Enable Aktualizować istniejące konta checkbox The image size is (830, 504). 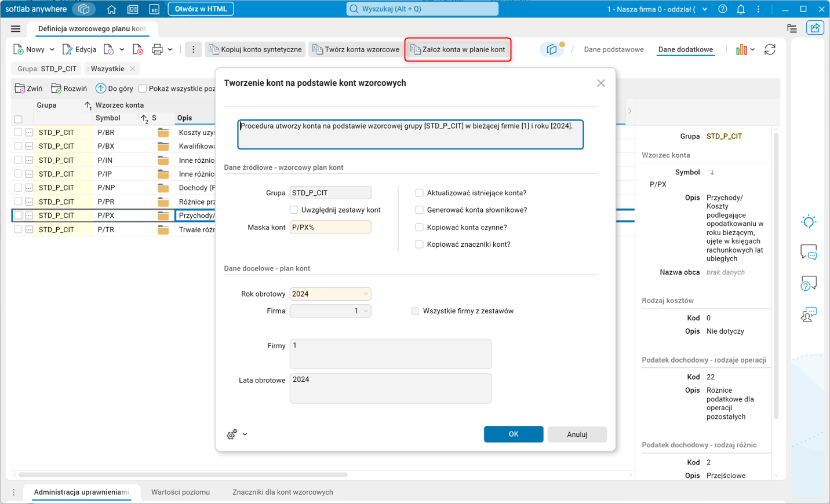point(419,193)
